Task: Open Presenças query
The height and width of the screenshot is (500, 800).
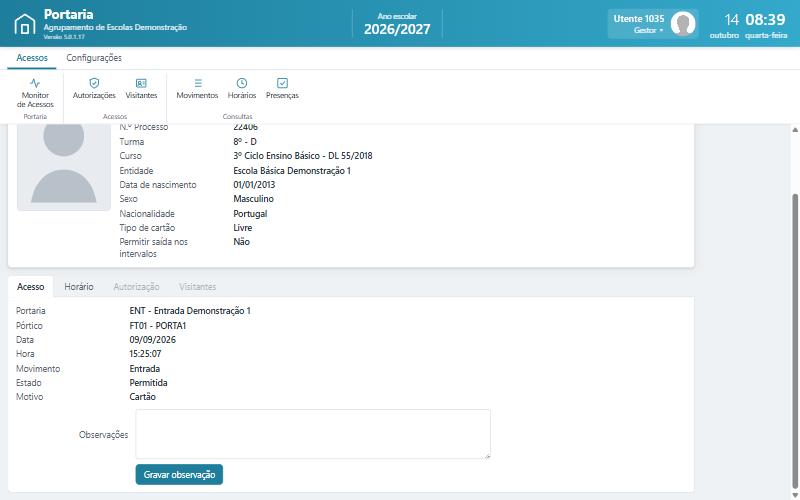Action: coord(282,89)
